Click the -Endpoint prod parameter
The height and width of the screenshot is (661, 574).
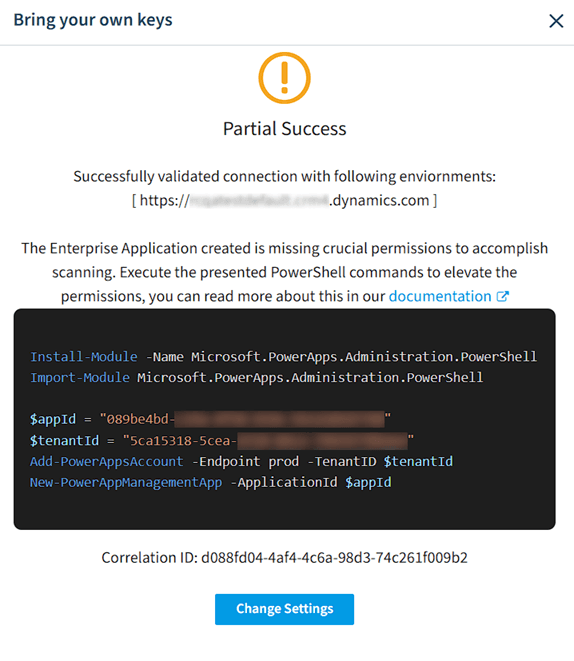coord(245,461)
